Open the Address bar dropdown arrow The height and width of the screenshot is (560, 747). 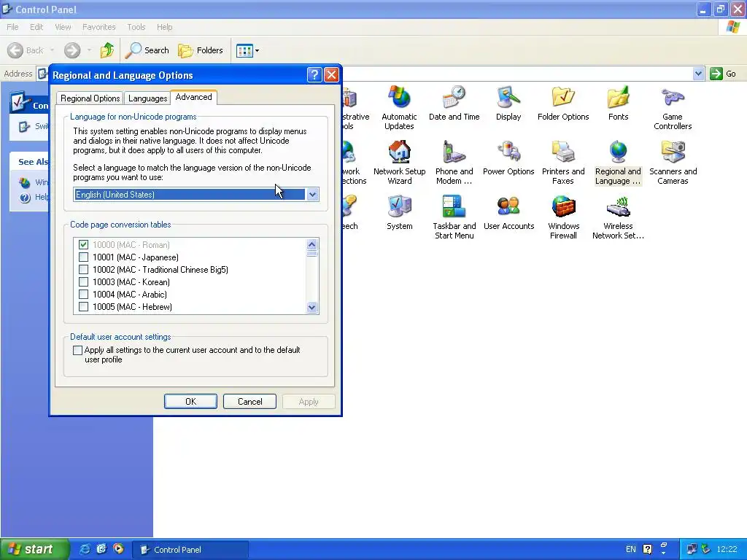[x=698, y=74]
